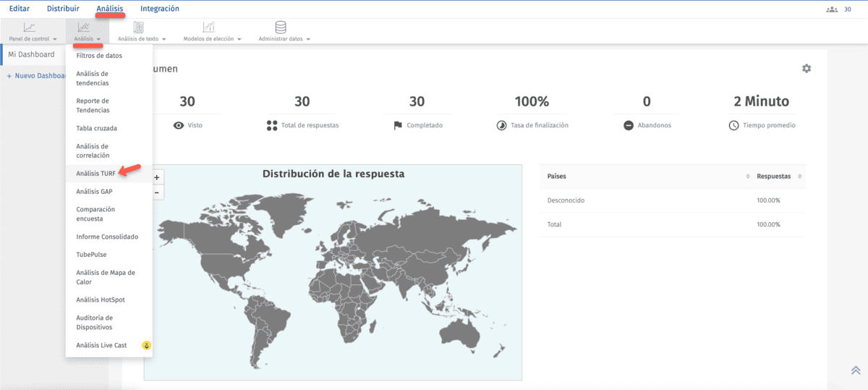
Task: Click the Nuevo Dashboard link
Action: pyautogui.click(x=36, y=76)
